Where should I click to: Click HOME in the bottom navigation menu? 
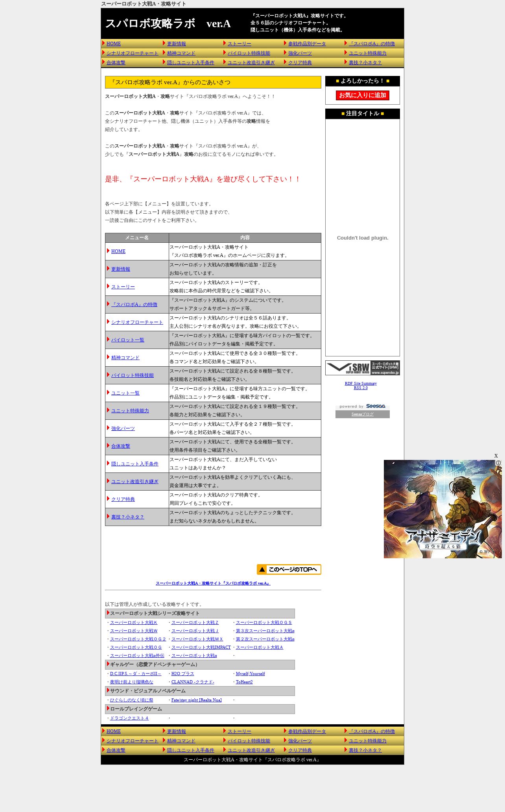click(114, 731)
